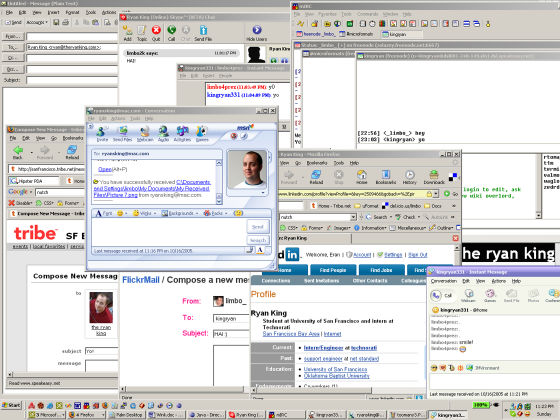Start Webcam in MSN conversation window

(145, 134)
